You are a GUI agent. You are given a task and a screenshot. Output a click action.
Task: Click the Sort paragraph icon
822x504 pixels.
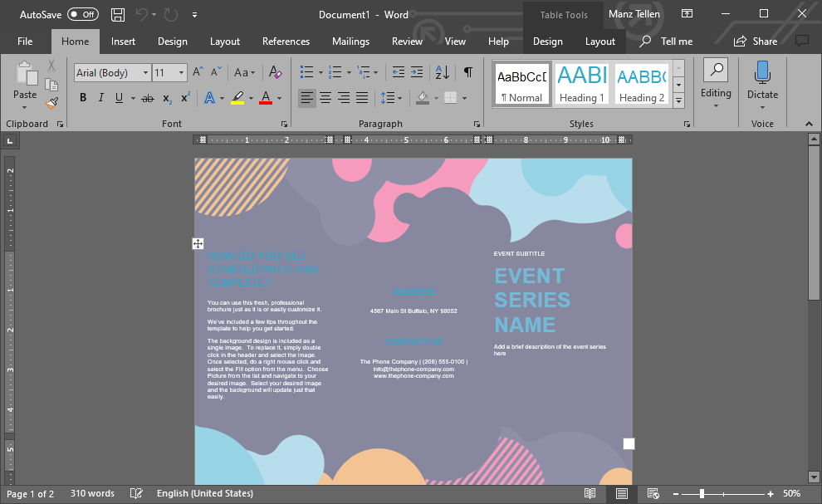click(442, 73)
